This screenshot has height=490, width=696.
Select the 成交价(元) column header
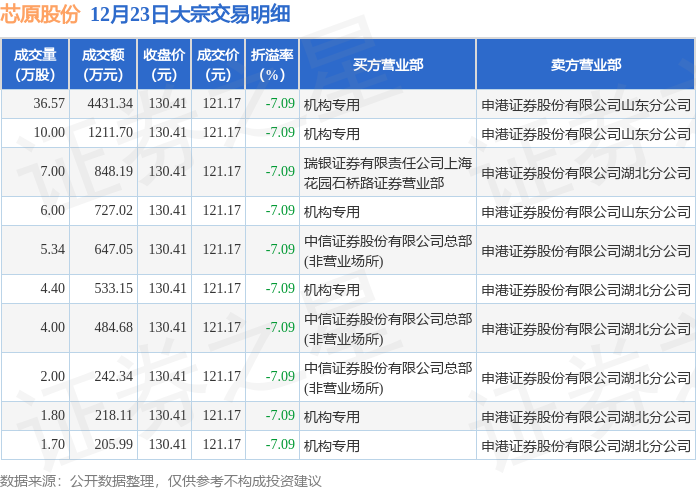(218, 64)
